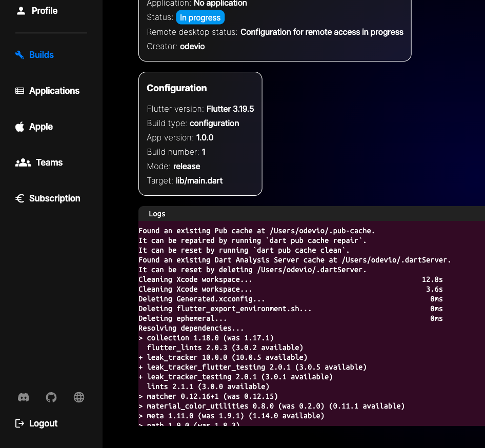Viewport: 485px width, 448px height.
Task: Click the Applications list icon
Action: tap(20, 91)
